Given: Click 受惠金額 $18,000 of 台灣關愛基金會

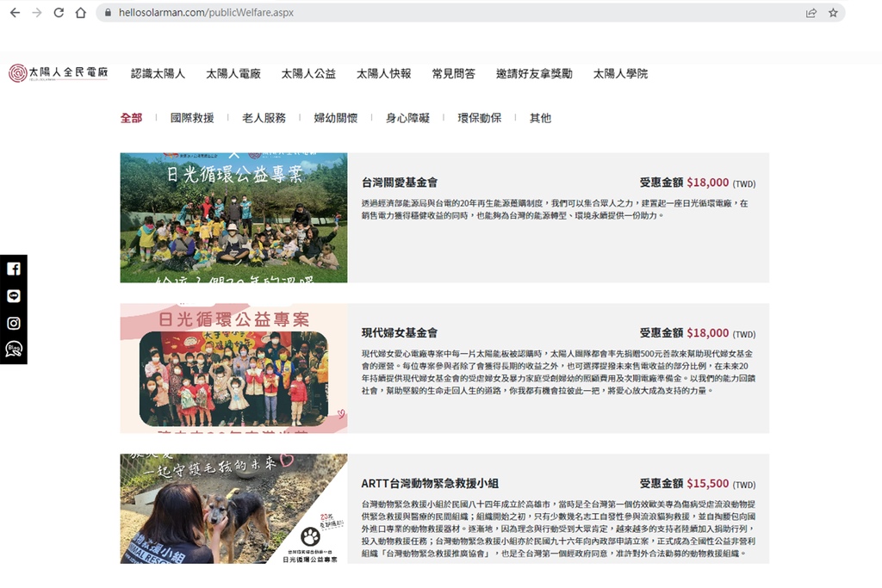Looking at the screenshot, I should pyautogui.click(x=698, y=183).
